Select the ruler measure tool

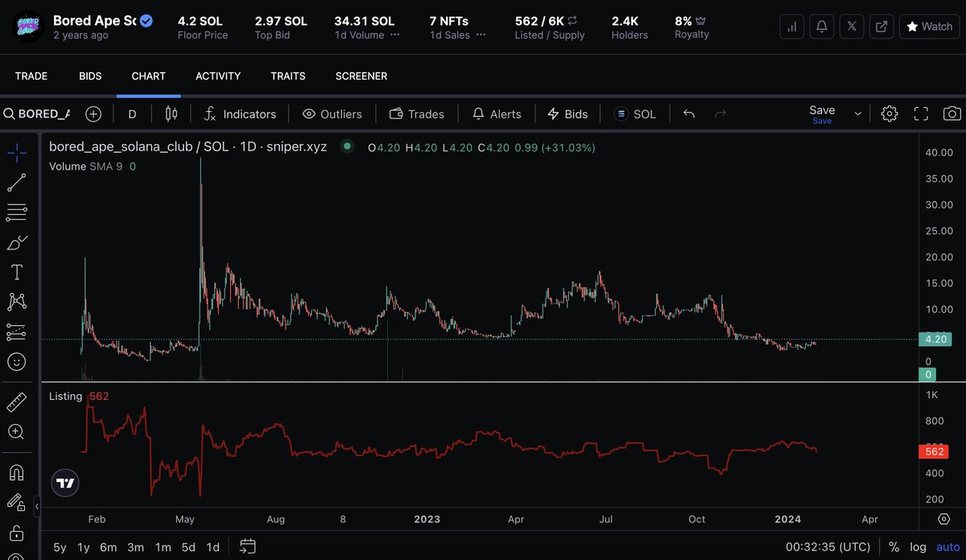pyautogui.click(x=16, y=402)
